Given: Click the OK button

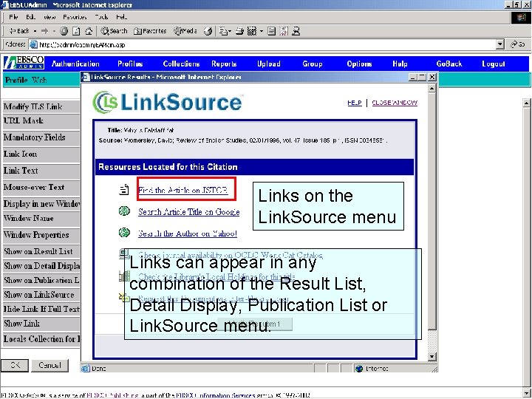Looking at the screenshot, I should tap(15, 366).
